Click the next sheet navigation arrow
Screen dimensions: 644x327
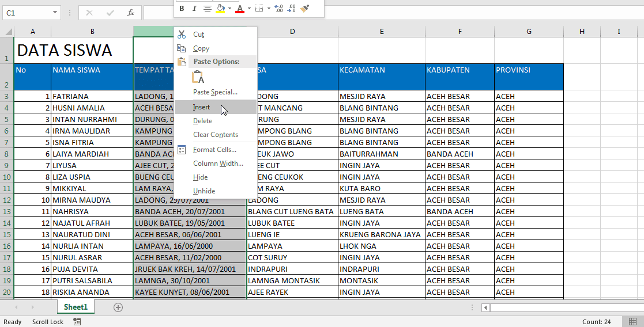[32, 307]
